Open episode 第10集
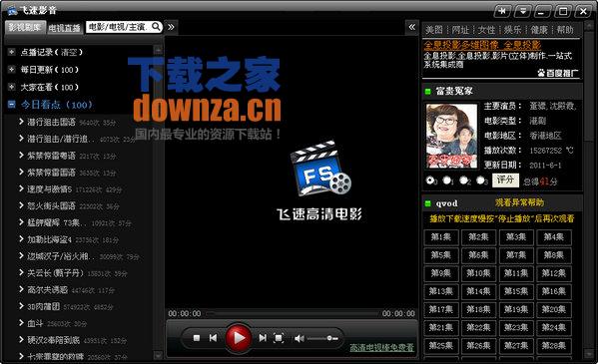The height and width of the screenshot is (364, 598). pos(478,273)
